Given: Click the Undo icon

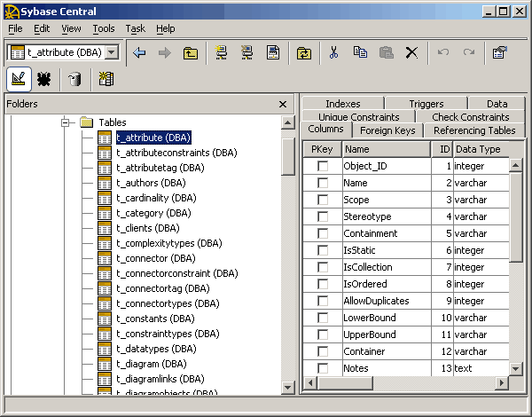Looking at the screenshot, I should [443, 52].
